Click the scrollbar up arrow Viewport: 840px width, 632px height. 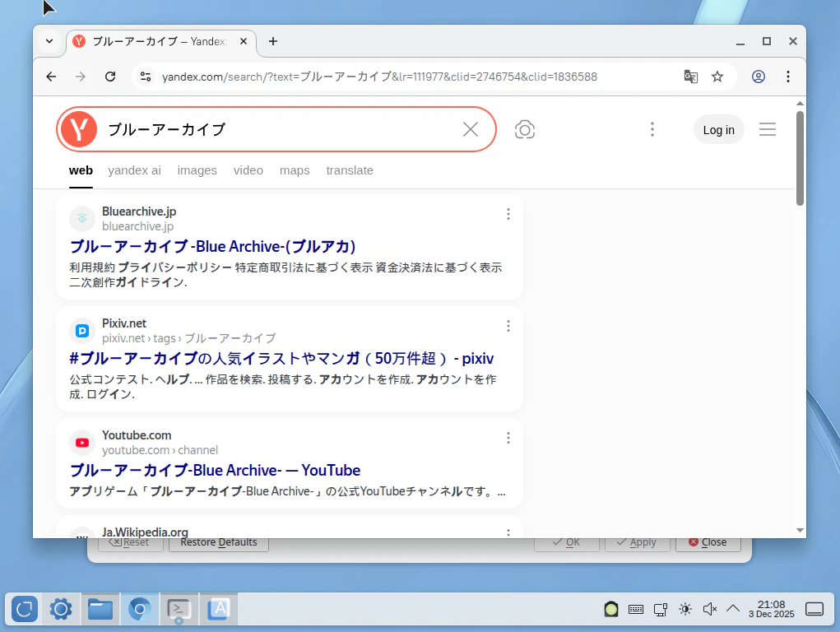pyautogui.click(x=800, y=104)
